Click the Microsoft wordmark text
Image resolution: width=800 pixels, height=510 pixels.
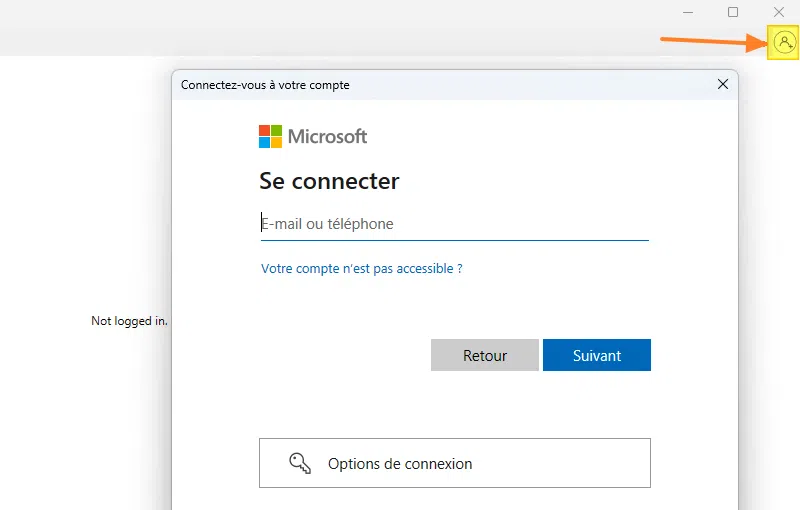(x=327, y=136)
